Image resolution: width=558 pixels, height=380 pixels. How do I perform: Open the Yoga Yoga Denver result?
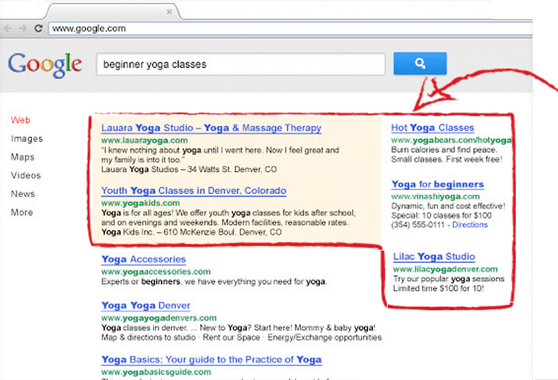click(x=146, y=306)
